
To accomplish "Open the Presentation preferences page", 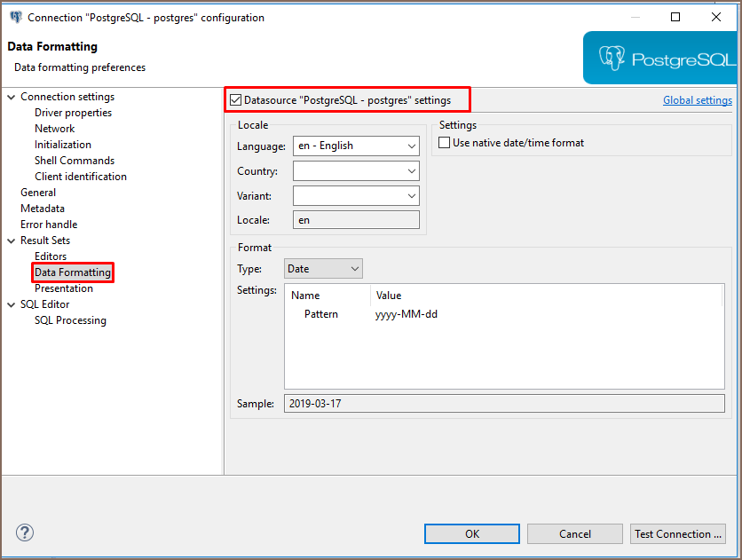I will [x=64, y=288].
